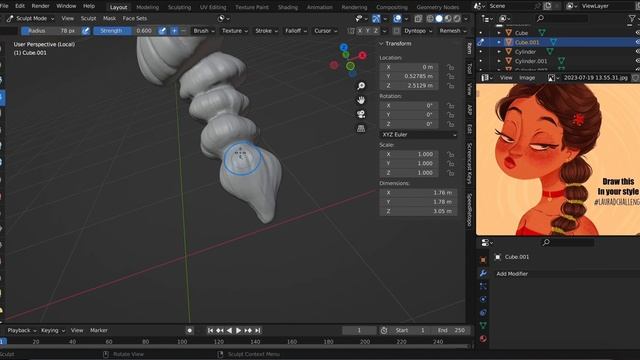Screen dimensions: 640x360
Task: Open the image editor Image menu
Action: click(527, 78)
